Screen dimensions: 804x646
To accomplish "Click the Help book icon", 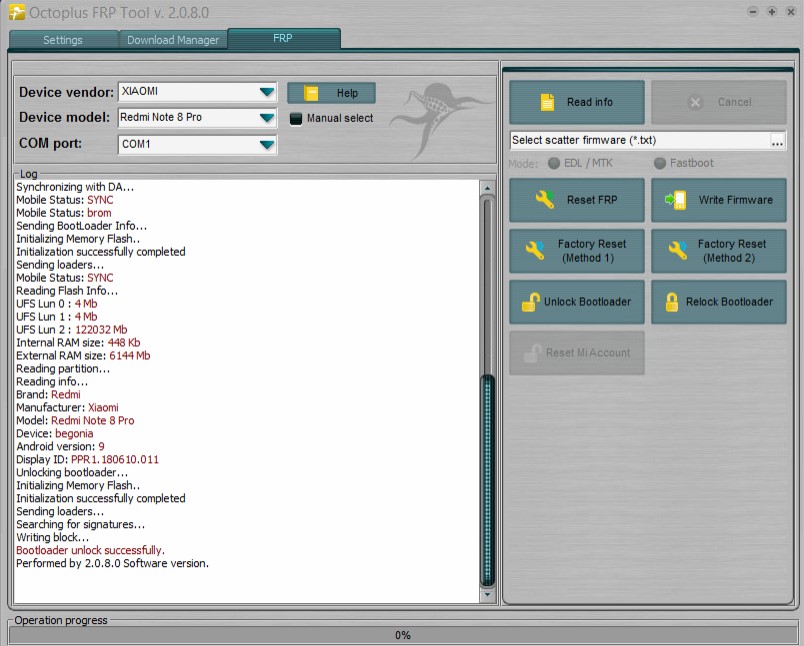I will point(311,93).
